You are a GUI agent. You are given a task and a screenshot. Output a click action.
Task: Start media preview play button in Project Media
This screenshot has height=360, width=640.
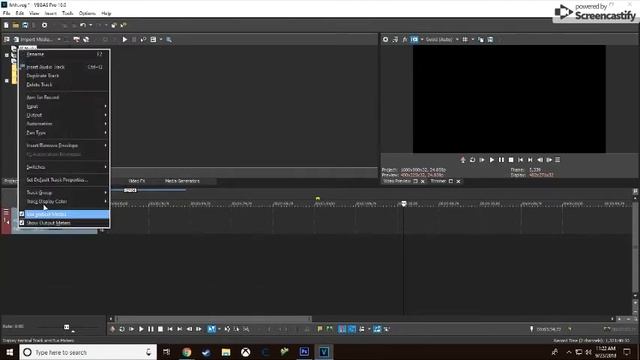pyautogui.click(x=124, y=40)
